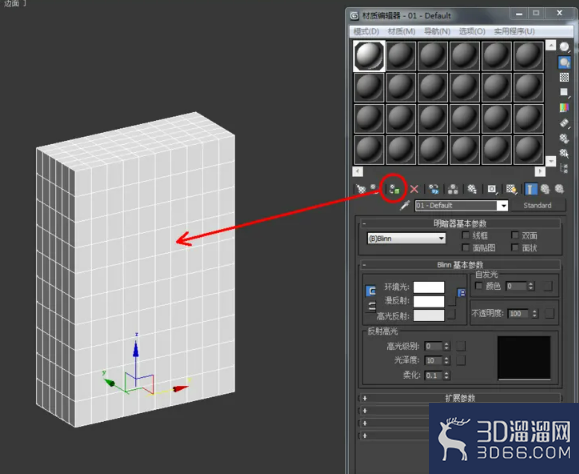Click the 高光级别 map button
The image size is (579, 474).
[x=460, y=346]
